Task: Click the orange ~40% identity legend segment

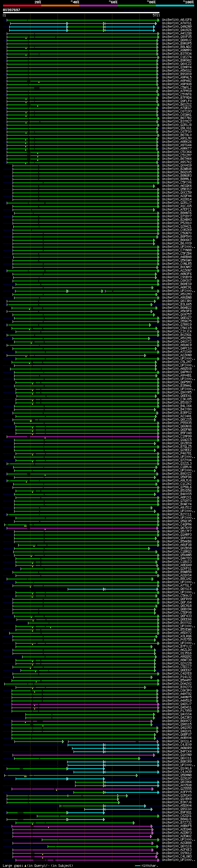Action: 60,6
